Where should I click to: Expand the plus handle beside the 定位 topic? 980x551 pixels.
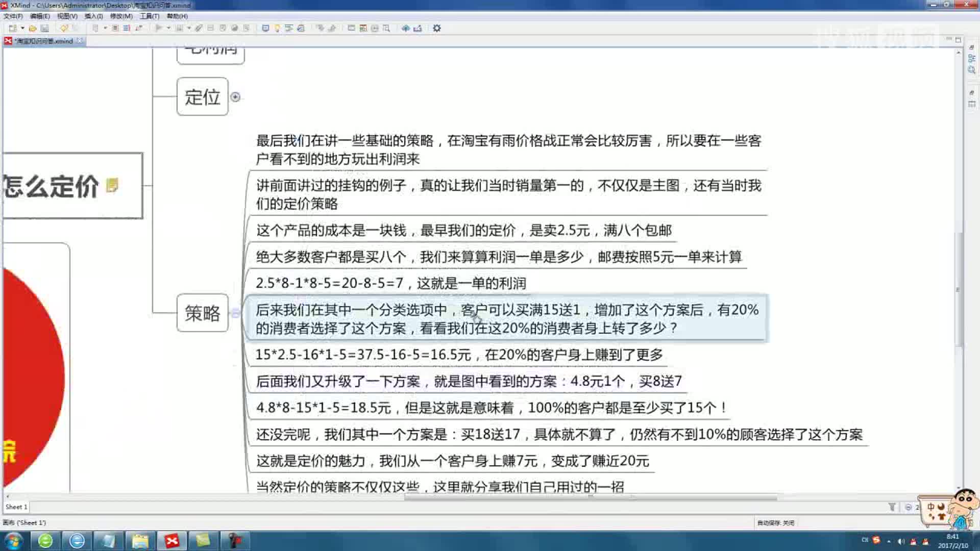[235, 97]
